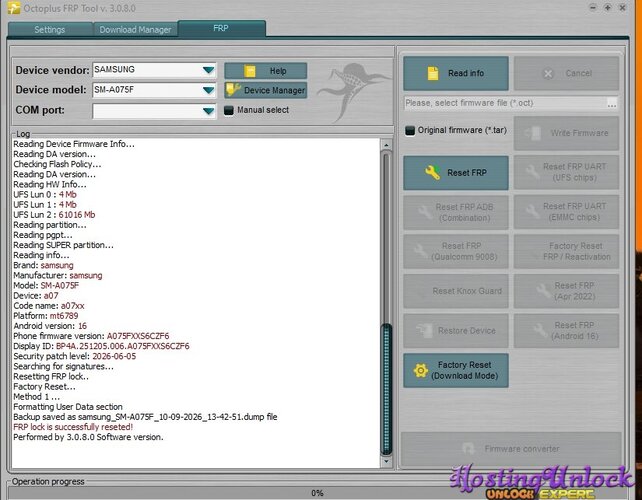Click the Help button's yellow icon

click(250, 71)
